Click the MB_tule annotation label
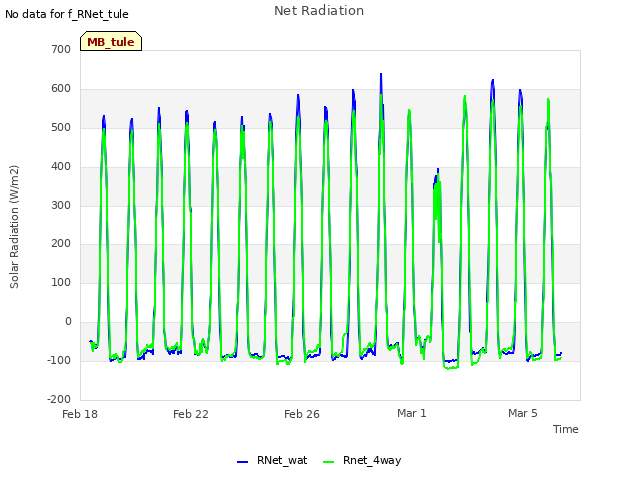640x480 pixels. [111, 42]
